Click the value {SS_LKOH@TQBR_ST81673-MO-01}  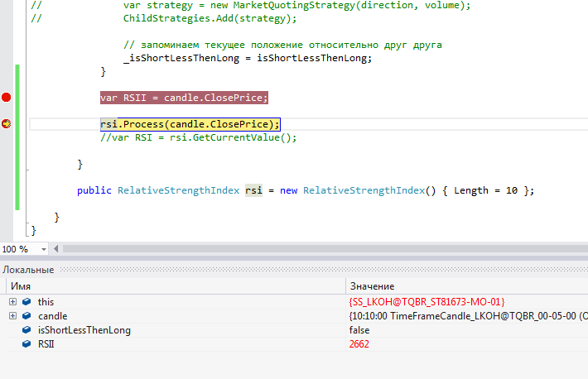click(x=427, y=302)
